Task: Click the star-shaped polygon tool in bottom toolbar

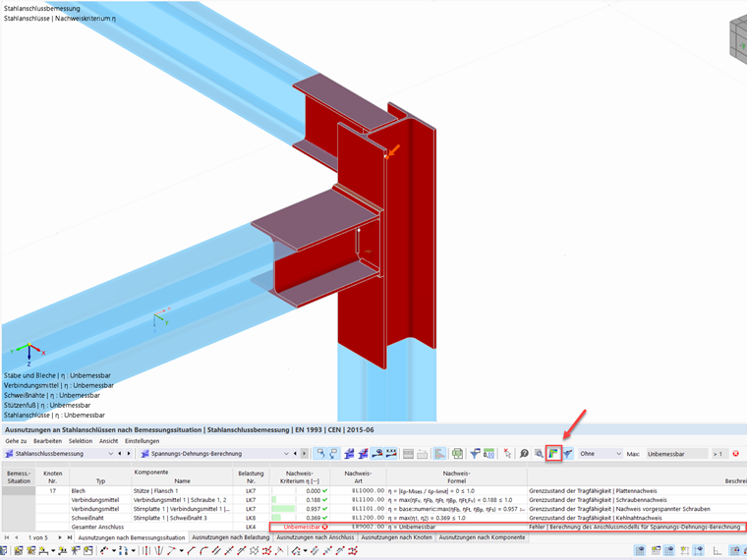Action: click(254, 551)
